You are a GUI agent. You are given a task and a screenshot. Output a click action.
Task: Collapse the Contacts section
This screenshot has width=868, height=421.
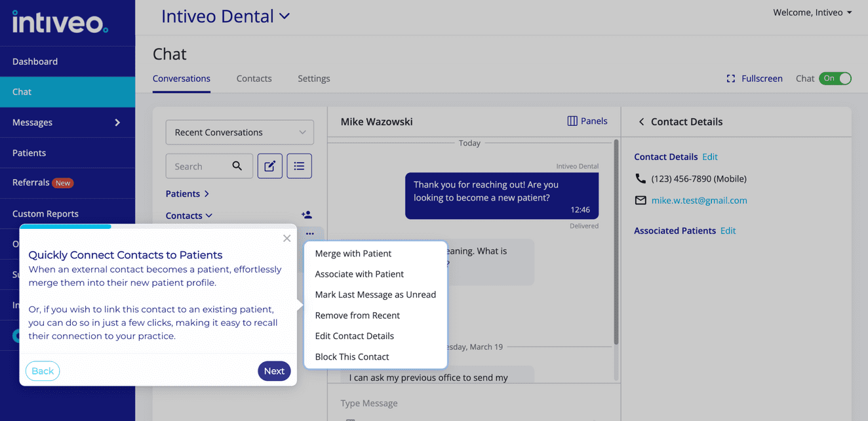pyautogui.click(x=189, y=216)
